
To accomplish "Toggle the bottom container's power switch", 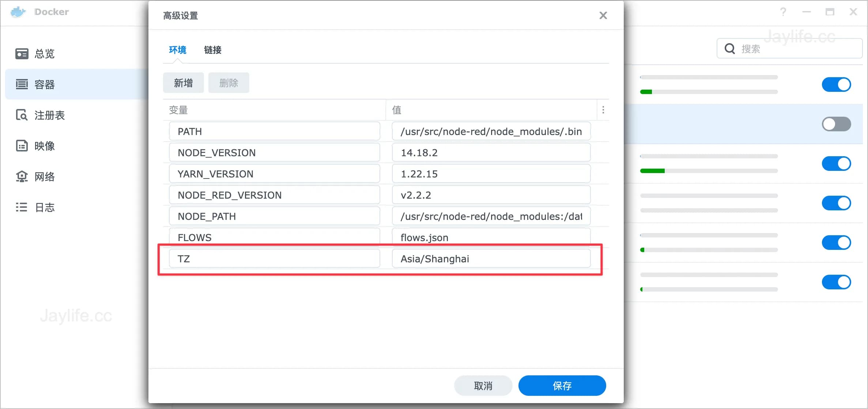I will click(837, 282).
